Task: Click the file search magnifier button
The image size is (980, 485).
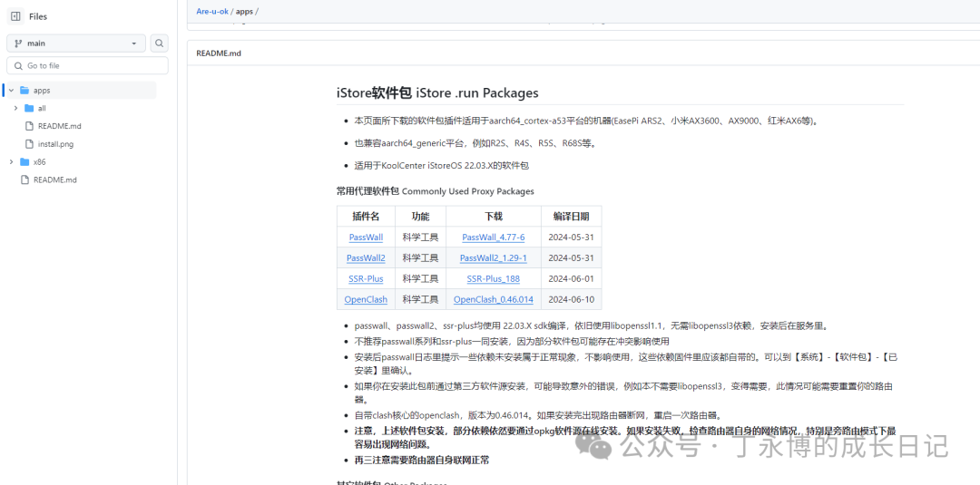Action: (160, 44)
